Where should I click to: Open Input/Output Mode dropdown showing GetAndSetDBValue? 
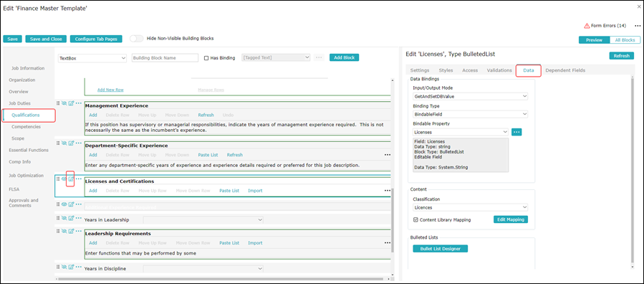click(470, 96)
